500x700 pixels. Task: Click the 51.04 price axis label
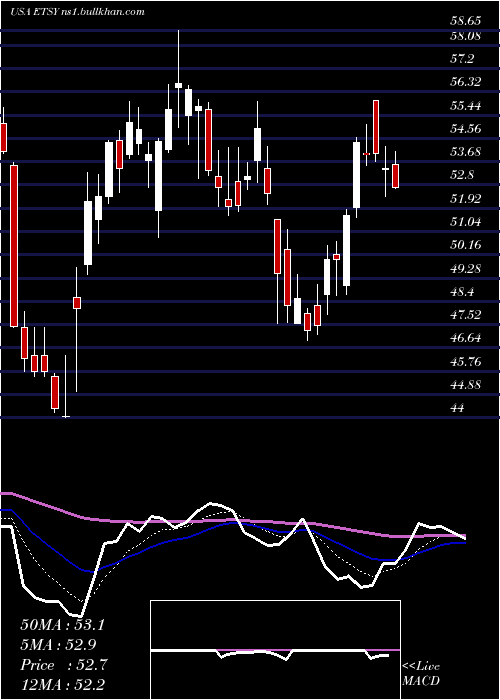pos(466,222)
